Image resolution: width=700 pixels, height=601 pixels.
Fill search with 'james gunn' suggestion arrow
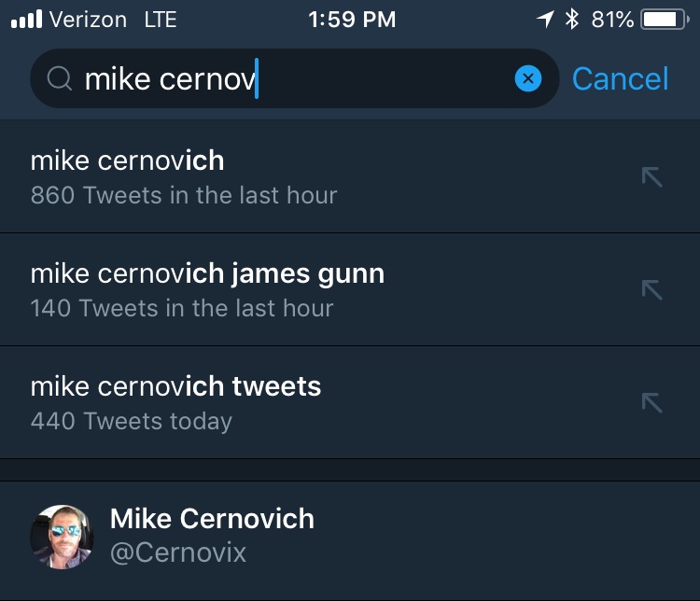point(651,290)
